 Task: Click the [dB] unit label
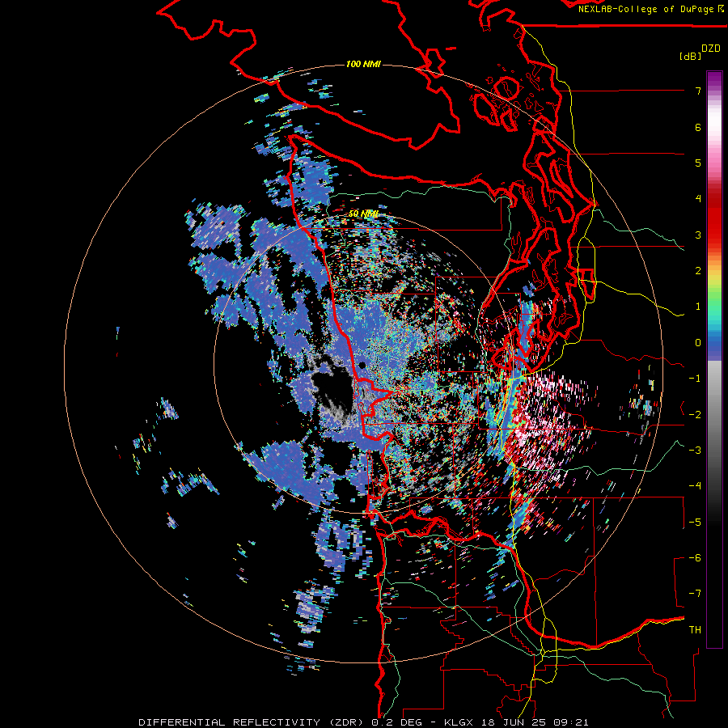click(x=691, y=56)
